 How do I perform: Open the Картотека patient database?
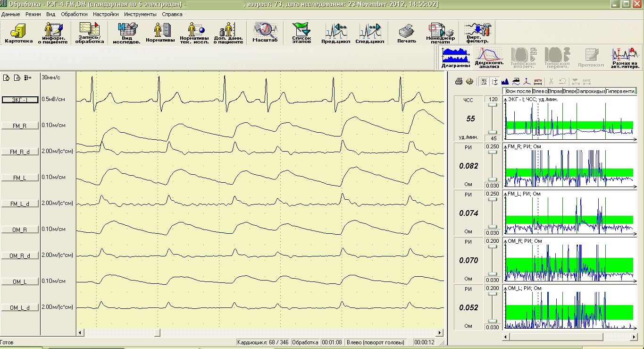pyautogui.click(x=19, y=34)
